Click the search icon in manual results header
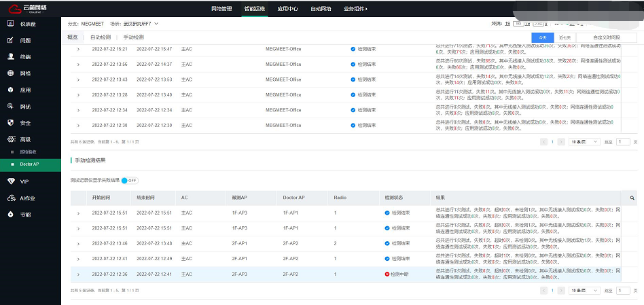The width and height of the screenshot is (644, 305). click(632, 198)
